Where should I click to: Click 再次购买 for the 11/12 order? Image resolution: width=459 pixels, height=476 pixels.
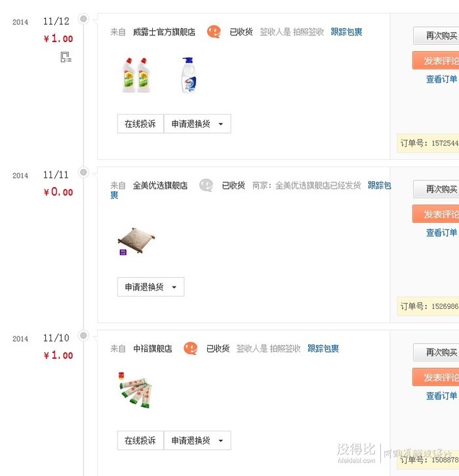436,36
